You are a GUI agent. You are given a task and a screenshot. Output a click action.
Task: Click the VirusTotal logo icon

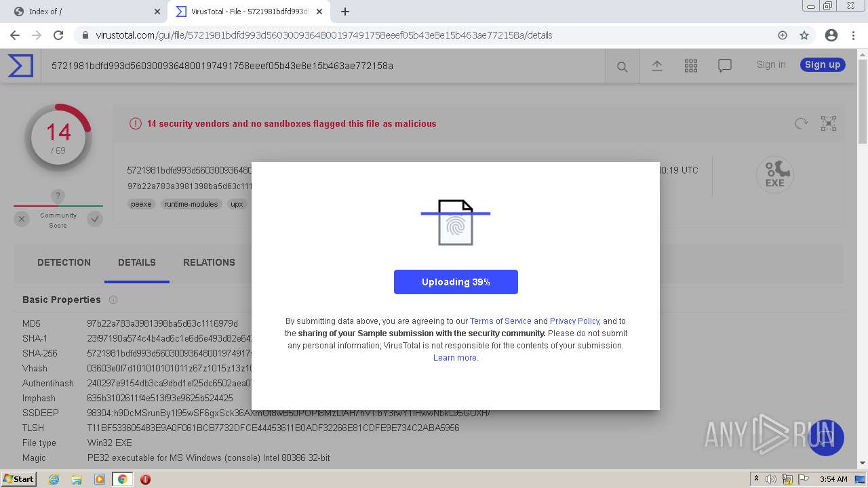(20, 66)
